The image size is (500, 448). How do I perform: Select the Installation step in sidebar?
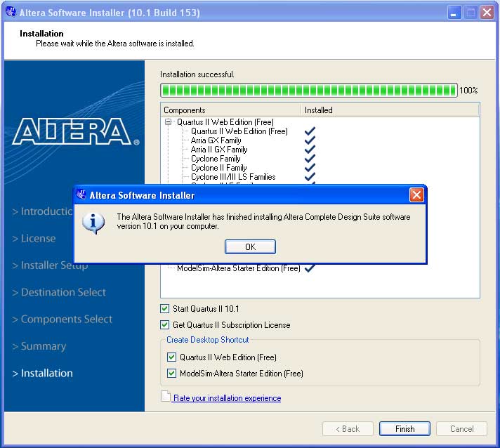click(x=46, y=373)
